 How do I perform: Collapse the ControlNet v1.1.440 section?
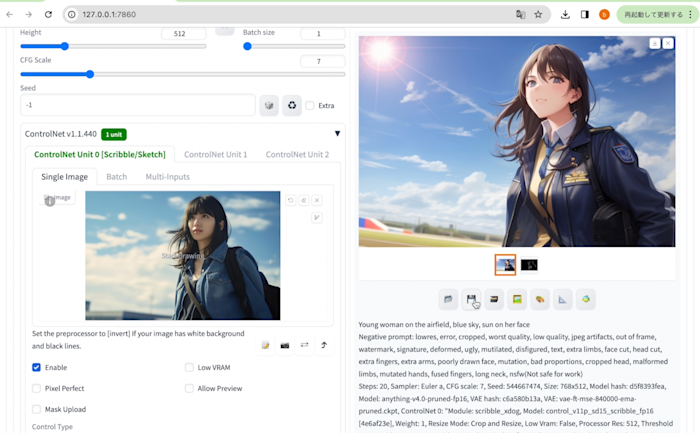[338, 133]
